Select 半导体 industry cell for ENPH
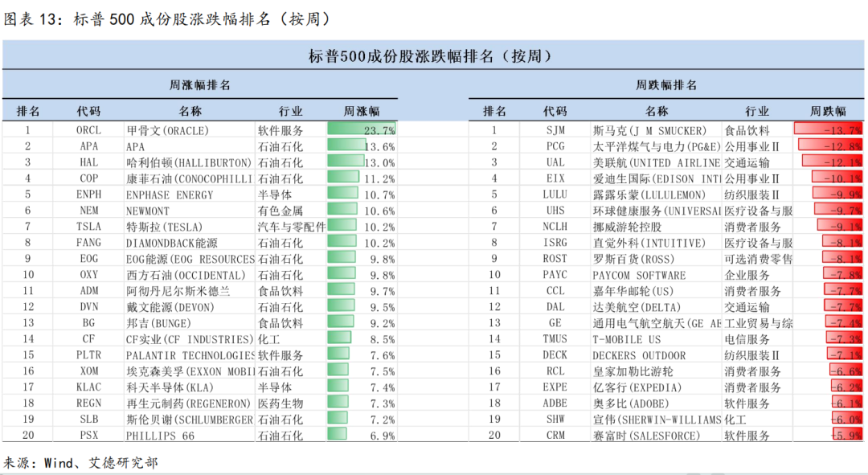This screenshot has width=868, height=475. point(275,194)
